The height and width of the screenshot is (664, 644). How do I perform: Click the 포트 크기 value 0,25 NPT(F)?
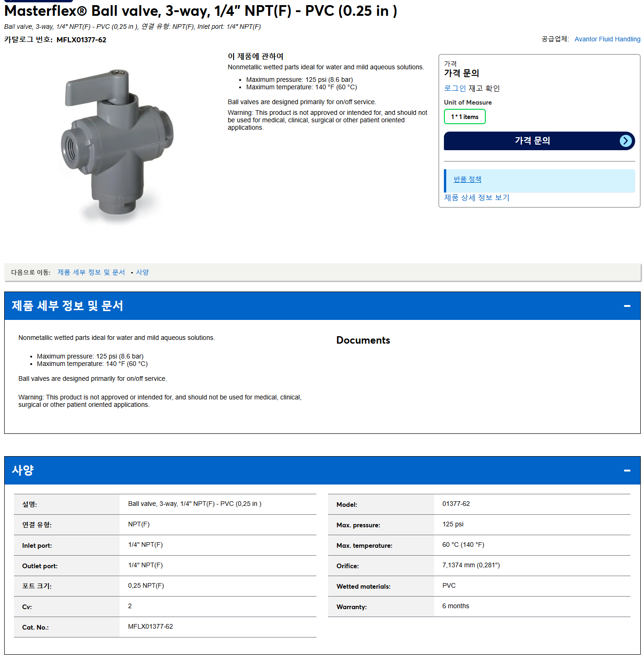point(146,585)
